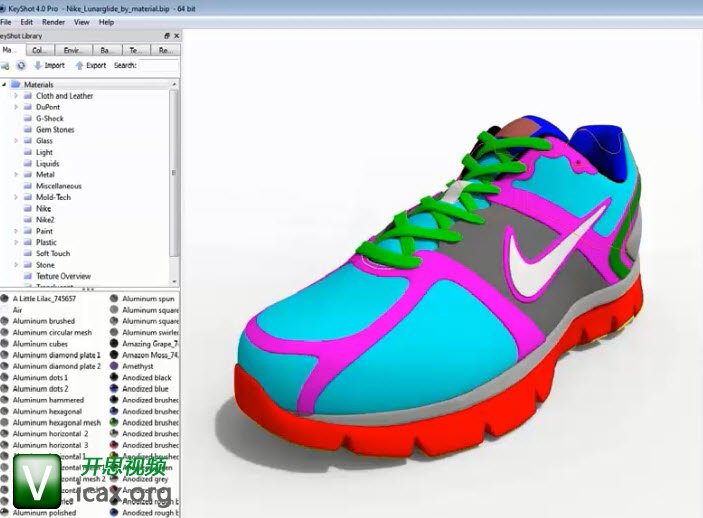Select the Nike material folder
Screen dimensions: 703x518
click(43, 208)
